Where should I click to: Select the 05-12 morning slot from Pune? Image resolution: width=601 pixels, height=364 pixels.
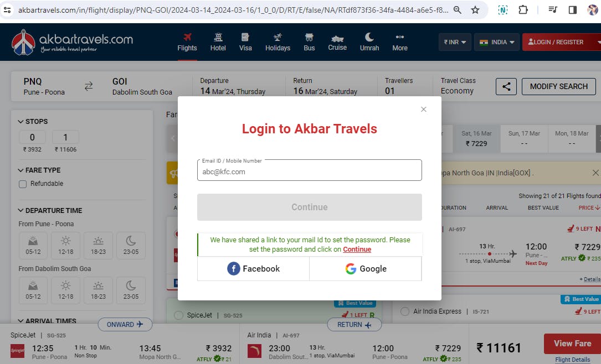[33, 246]
